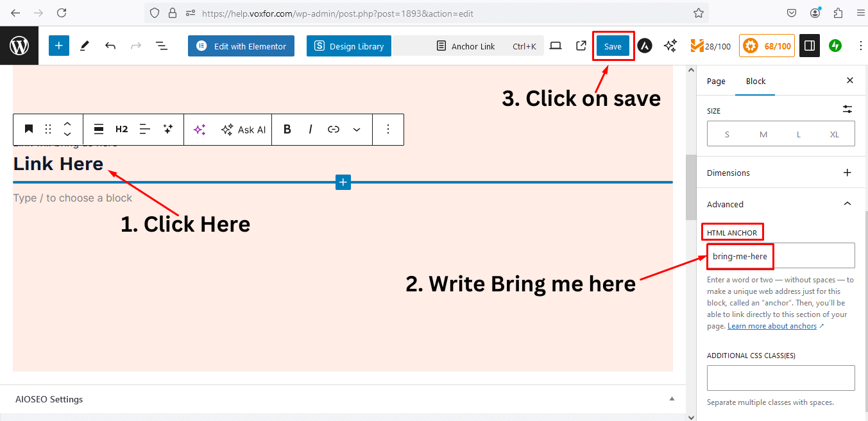The height and width of the screenshot is (421, 868).
Task: Click the Edit with Elementor button
Action: (x=241, y=46)
